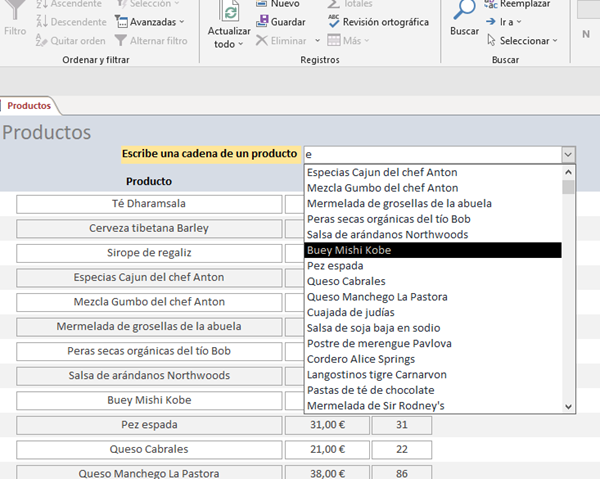This screenshot has width=600, height=479.
Task: Click the Eliminar record icon
Action: [262, 41]
